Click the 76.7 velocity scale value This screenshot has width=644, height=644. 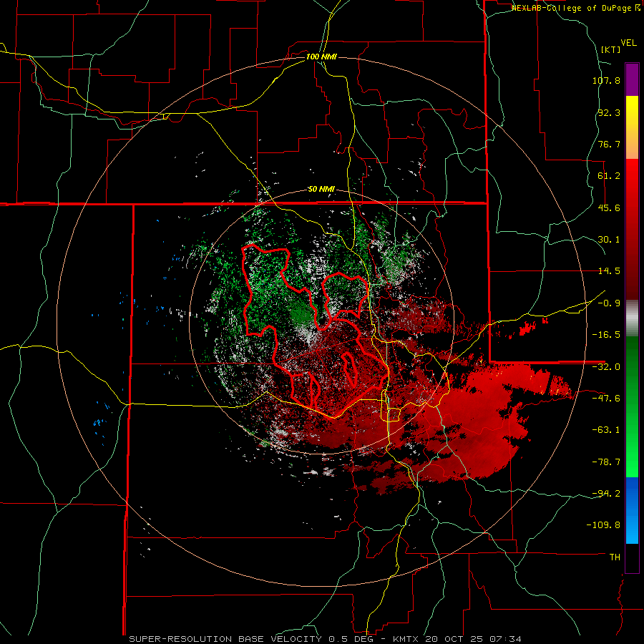(609, 144)
